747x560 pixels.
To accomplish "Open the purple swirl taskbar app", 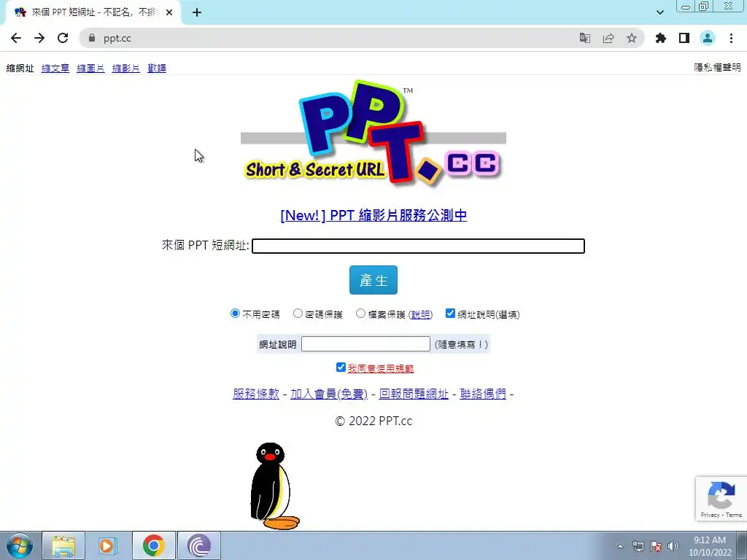I will (199, 545).
